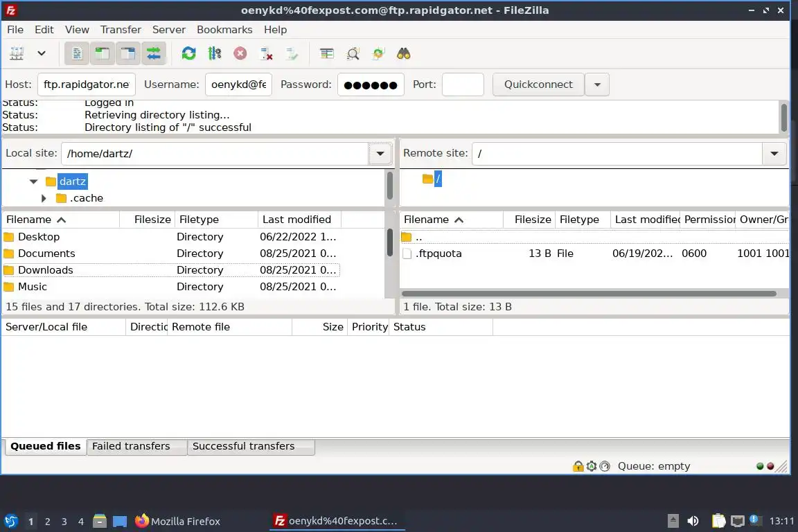Select the dartz folder in local tree

click(x=72, y=181)
